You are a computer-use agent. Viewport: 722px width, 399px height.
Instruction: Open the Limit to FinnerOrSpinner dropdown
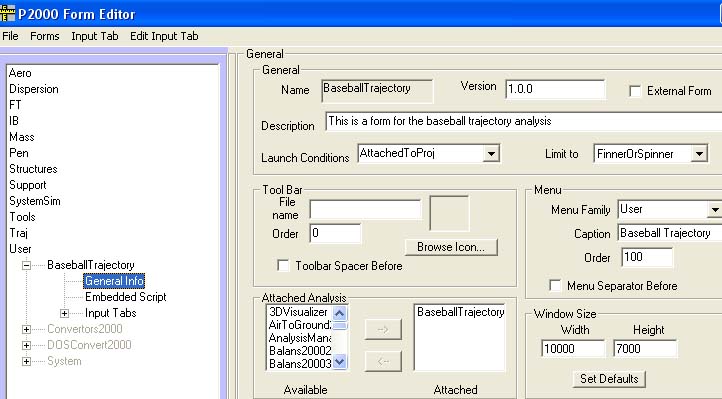699,154
